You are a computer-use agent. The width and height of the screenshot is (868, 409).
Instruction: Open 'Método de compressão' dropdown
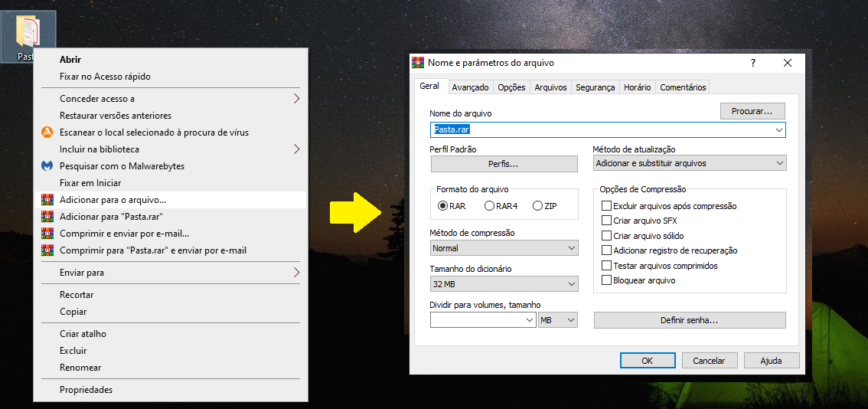tap(504, 248)
